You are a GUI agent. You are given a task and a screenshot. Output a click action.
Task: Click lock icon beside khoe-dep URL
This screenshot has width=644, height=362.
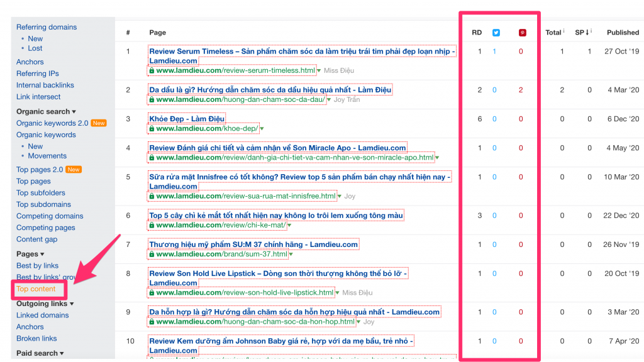[152, 129]
